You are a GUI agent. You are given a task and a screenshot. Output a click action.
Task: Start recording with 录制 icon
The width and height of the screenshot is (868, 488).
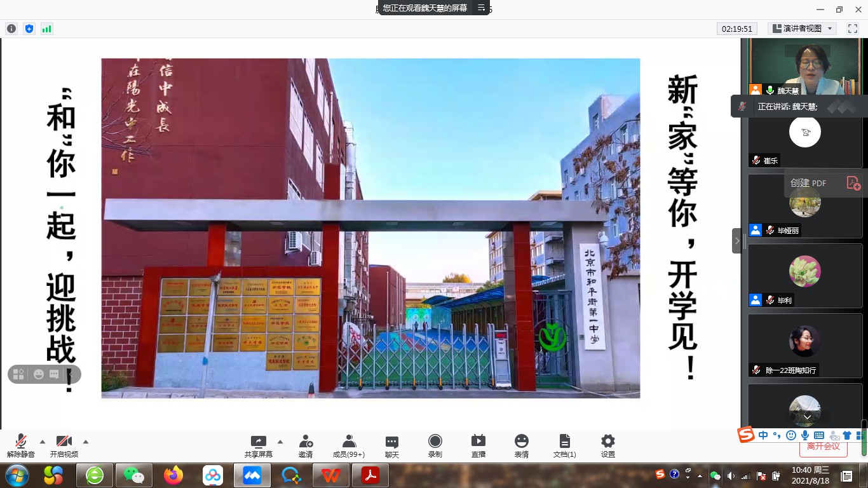(x=435, y=446)
